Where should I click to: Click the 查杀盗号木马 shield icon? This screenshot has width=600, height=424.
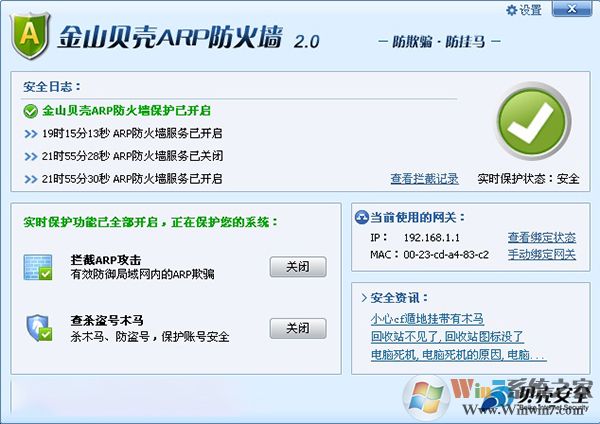[39, 328]
